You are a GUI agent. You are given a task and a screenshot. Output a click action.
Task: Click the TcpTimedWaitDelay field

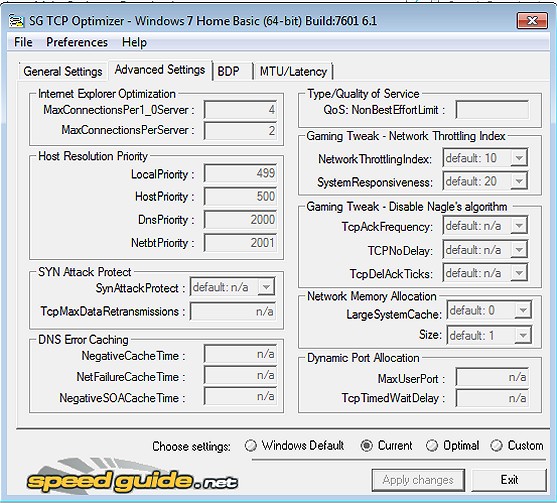[x=492, y=398]
